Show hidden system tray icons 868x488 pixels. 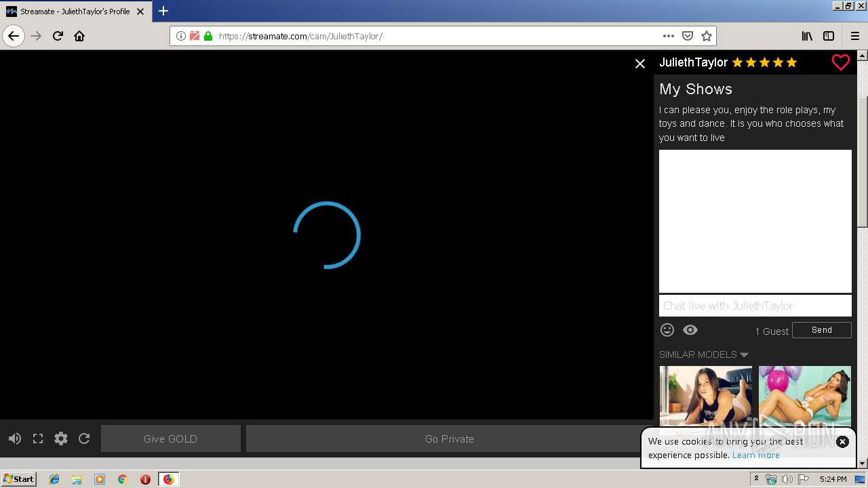point(756,479)
